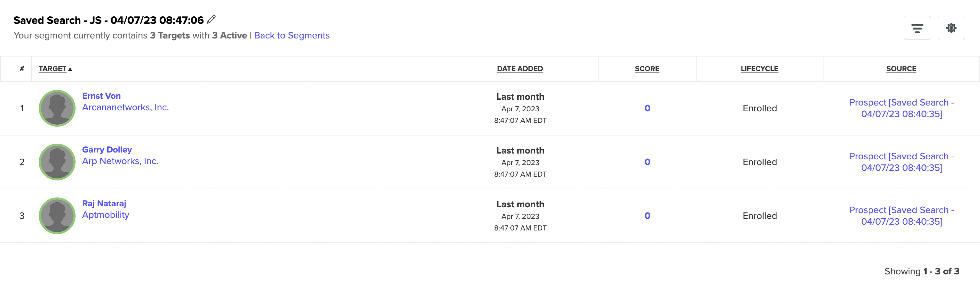Screen dimensions: 980x288
Task: Sort by the DATE ADDED column
Action: [520, 69]
